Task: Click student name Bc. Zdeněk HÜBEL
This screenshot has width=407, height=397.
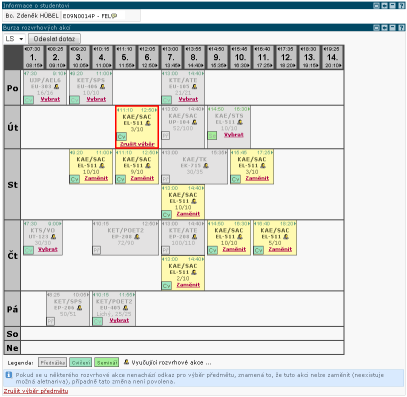Action: pos(32,16)
